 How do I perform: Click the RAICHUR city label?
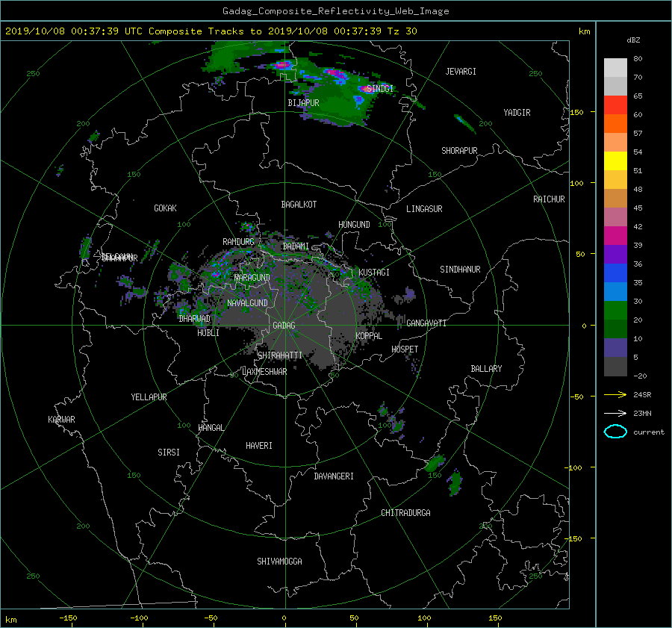(549, 199)
